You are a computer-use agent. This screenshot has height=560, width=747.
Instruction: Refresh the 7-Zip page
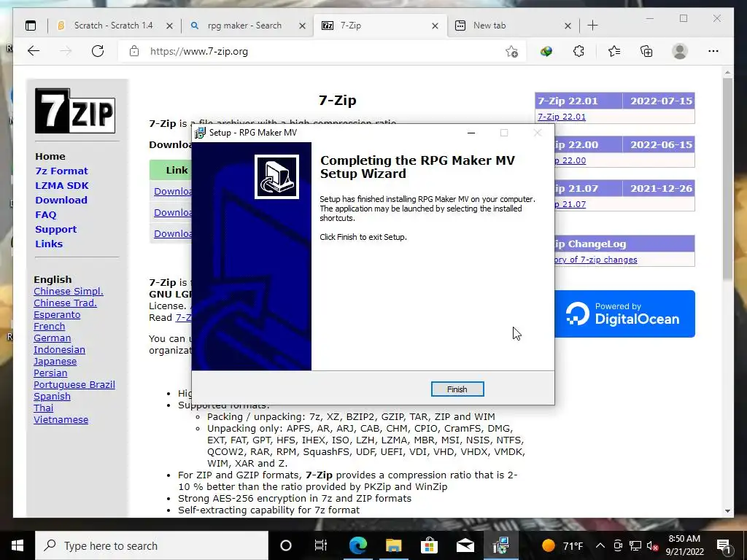pyautogui.click(x=98, y=51)
